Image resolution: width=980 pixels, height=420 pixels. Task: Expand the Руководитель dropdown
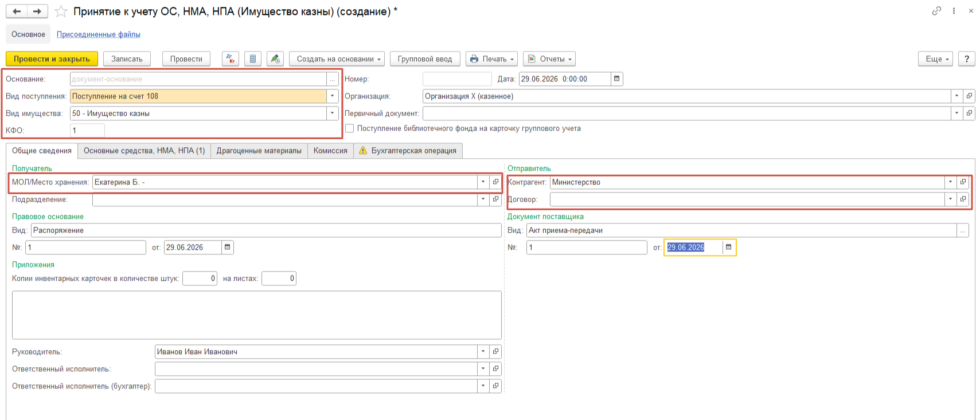(483, 352)
